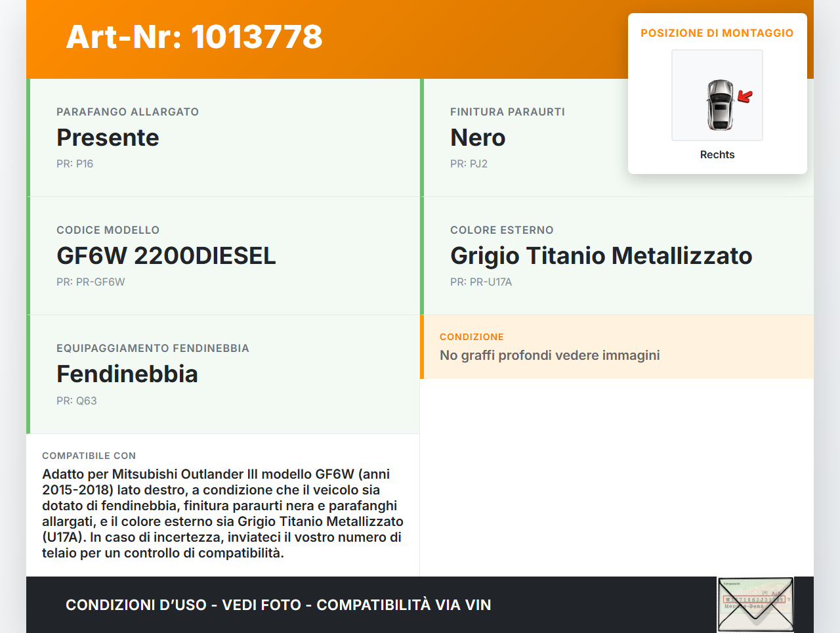Select the 'Grigio Titanio Metallizzato' exterior color
Viewport: 840px width, 633px height.
coord(601,256)
